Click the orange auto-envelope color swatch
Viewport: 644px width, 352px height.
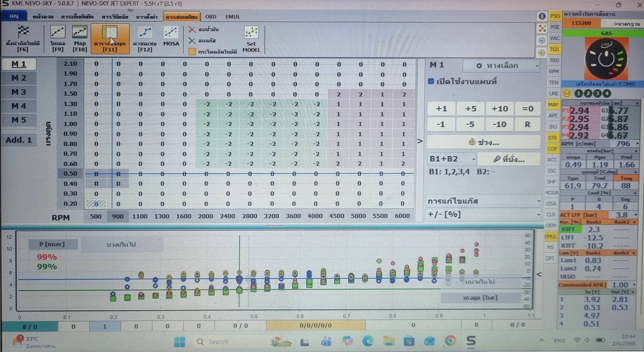coord(192,52)
